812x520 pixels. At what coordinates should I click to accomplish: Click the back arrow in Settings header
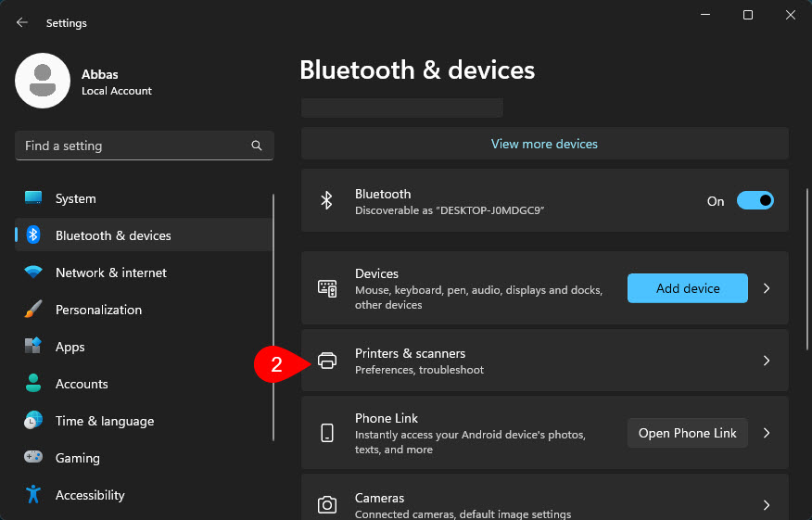click(x=22, y=22)
